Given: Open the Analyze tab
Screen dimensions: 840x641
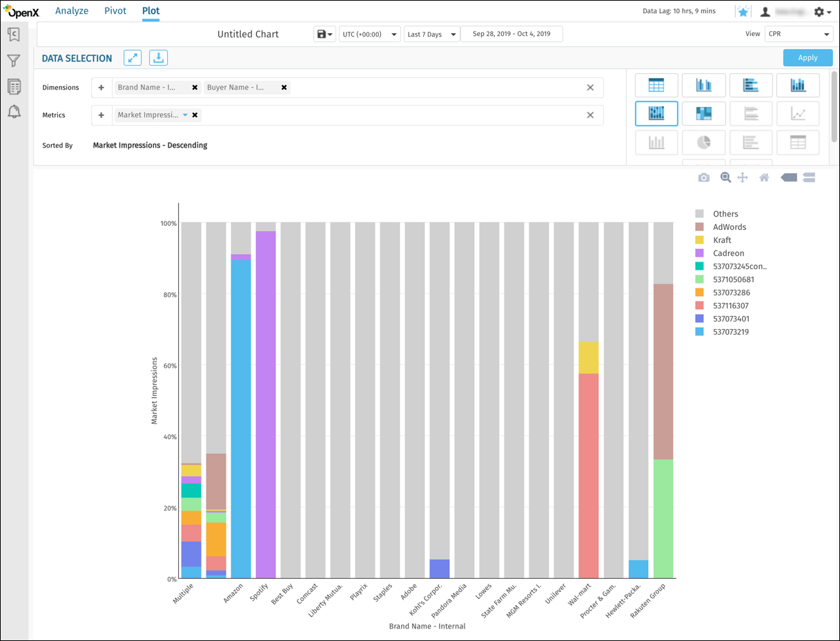Looking at the screenshot, I should (72, 11).
